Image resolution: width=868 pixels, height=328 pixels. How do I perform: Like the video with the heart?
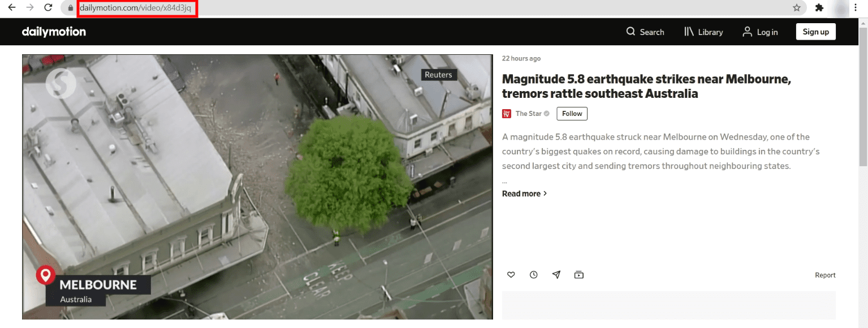click(x=511, y=274)
